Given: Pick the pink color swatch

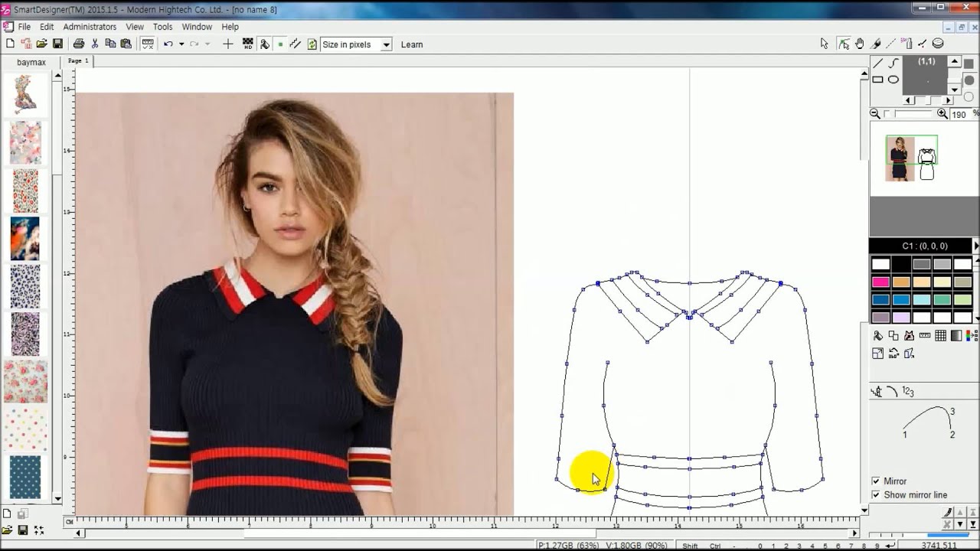Looking at the screenshot, I should [x=880, y=282].
